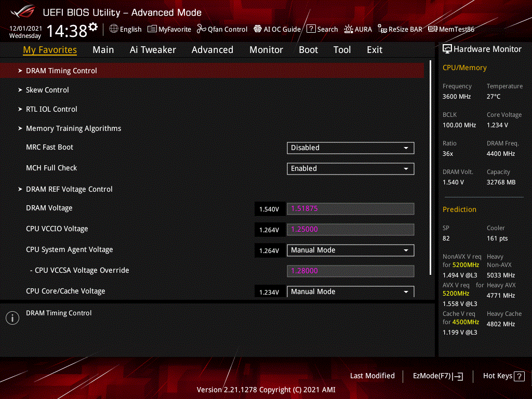This screenshot has width=532, height=399.
Task: Click DRAM Voltage input field
Action: coord(351,209)
